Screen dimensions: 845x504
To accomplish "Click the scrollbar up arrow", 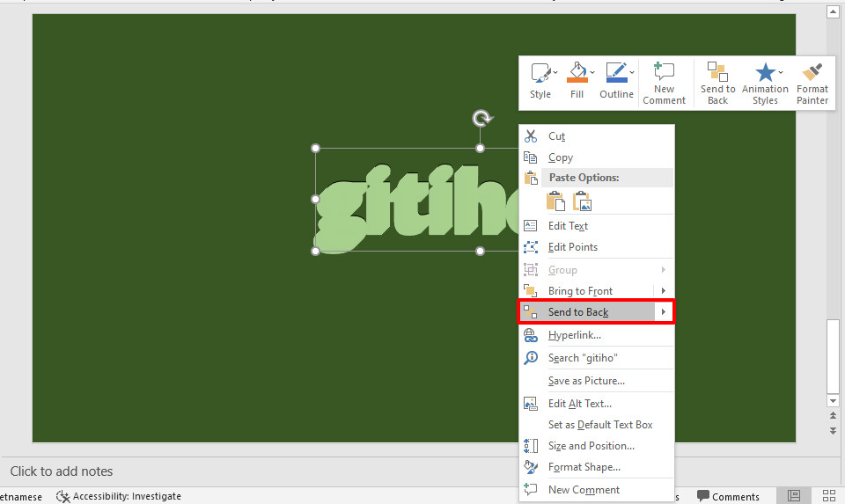I will pyautogui.click(x=833, y=11).
